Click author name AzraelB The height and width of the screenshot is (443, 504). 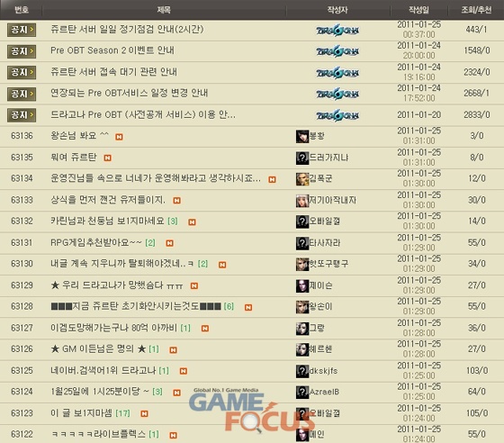324,392
